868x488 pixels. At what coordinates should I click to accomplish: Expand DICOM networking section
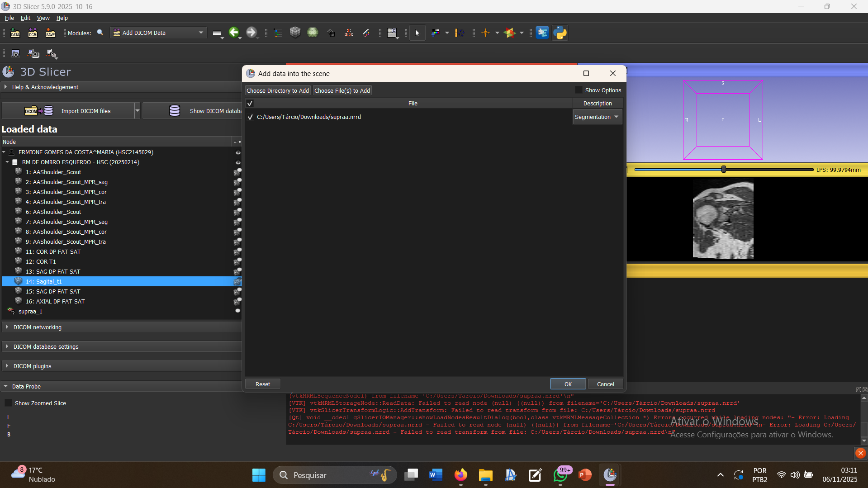[121, 327]
